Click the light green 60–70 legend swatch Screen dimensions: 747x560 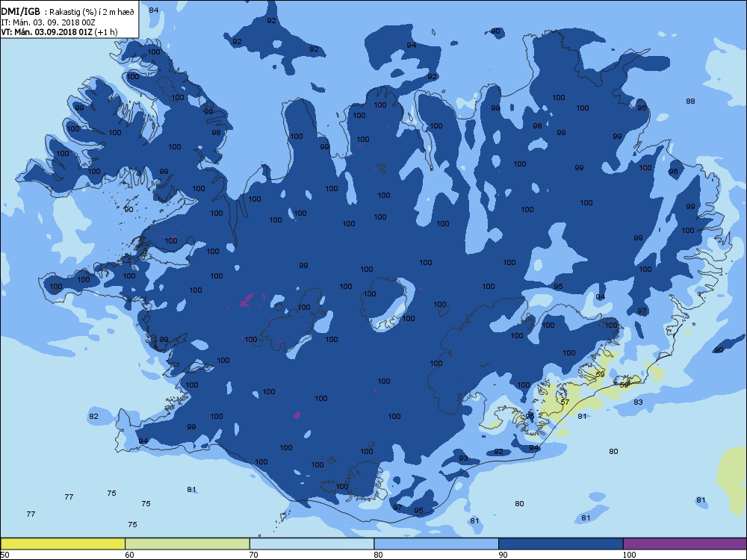(187, 544)
